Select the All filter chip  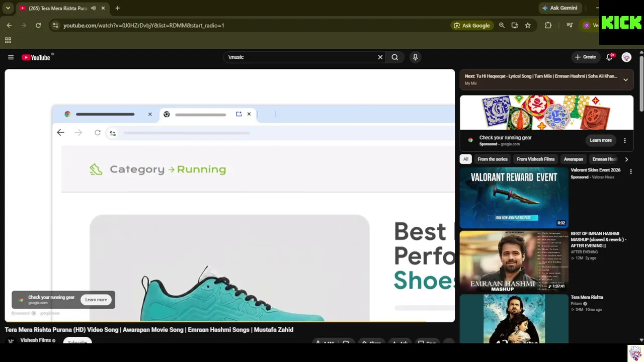(466, 159)
